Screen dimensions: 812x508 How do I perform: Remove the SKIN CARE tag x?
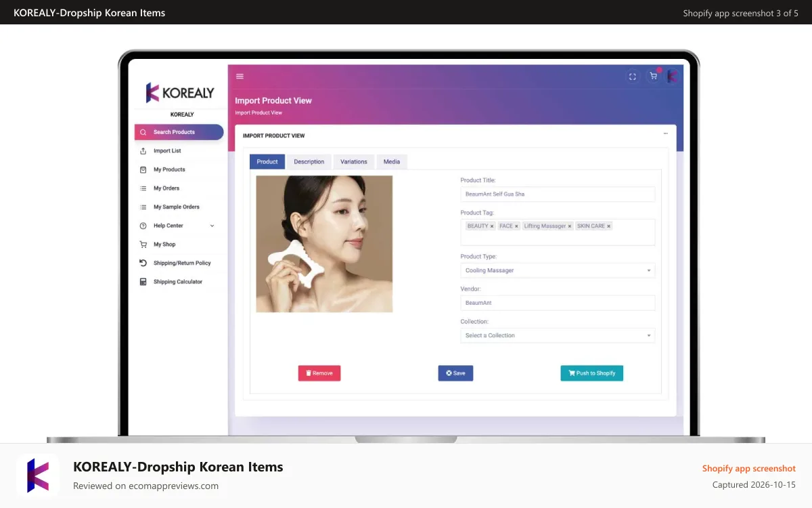point(608,226)
